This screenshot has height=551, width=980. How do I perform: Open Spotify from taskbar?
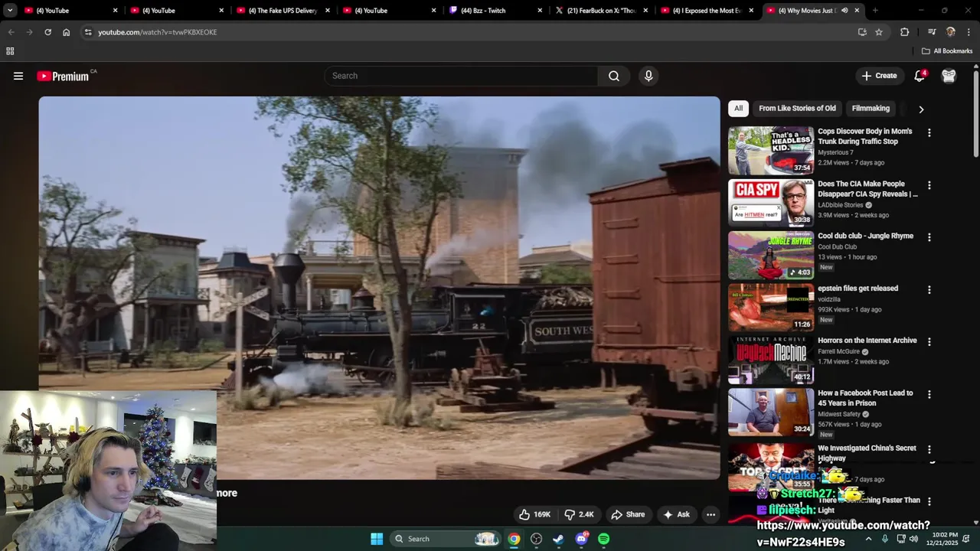(603, 539)
